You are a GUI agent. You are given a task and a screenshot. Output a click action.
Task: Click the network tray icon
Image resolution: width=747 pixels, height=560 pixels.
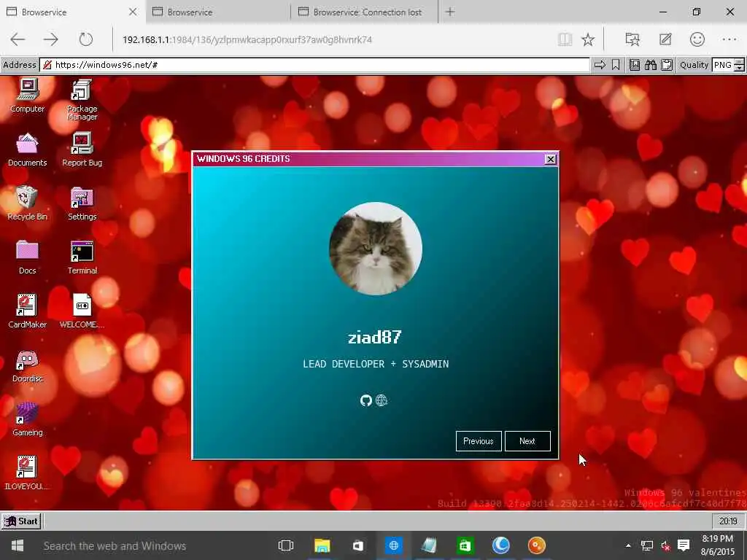647,545
